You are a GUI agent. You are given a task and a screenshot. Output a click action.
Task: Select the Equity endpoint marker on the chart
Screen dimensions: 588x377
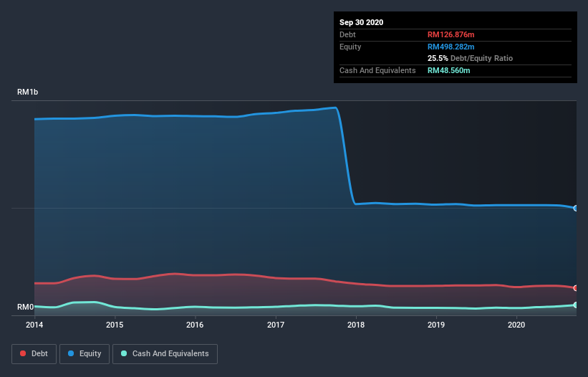[576, 208]
